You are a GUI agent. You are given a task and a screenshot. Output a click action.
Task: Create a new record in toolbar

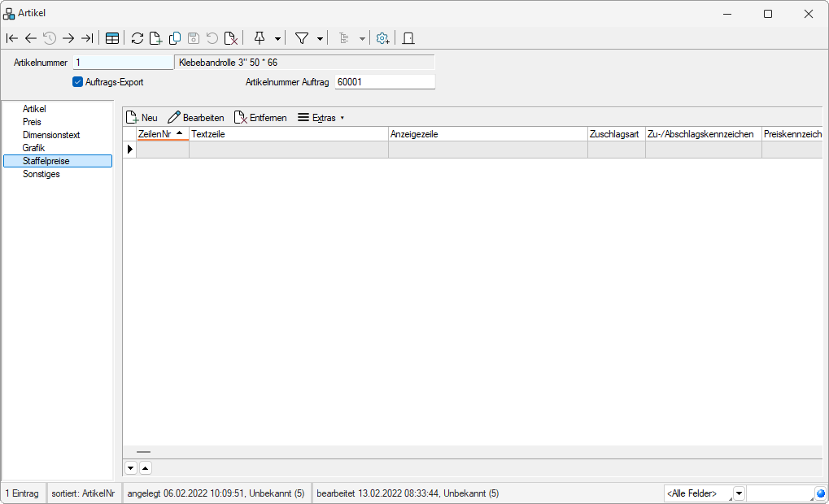tap(155, 38)
